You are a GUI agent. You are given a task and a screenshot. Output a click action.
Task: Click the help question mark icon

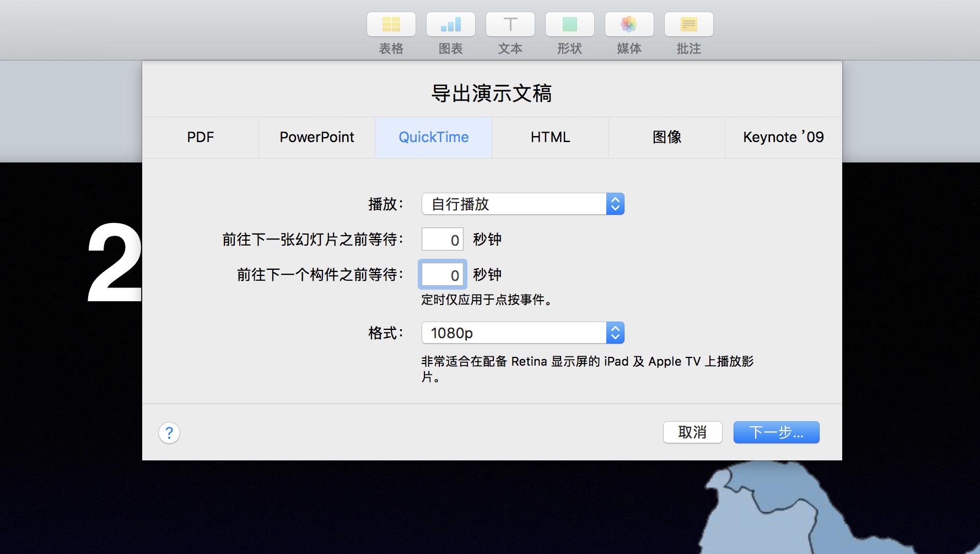(x=169, y=433)
